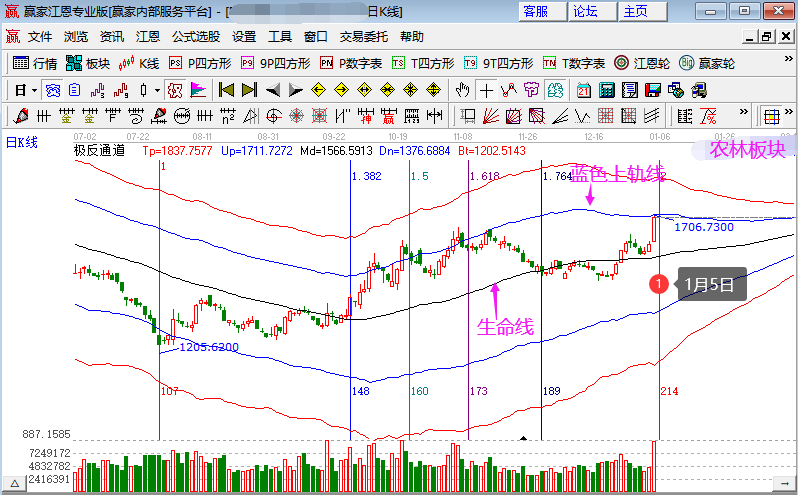Viewport: 798px width, 495px height.
Task: Click the 论坛 button
Action: (x=592, y=11)
